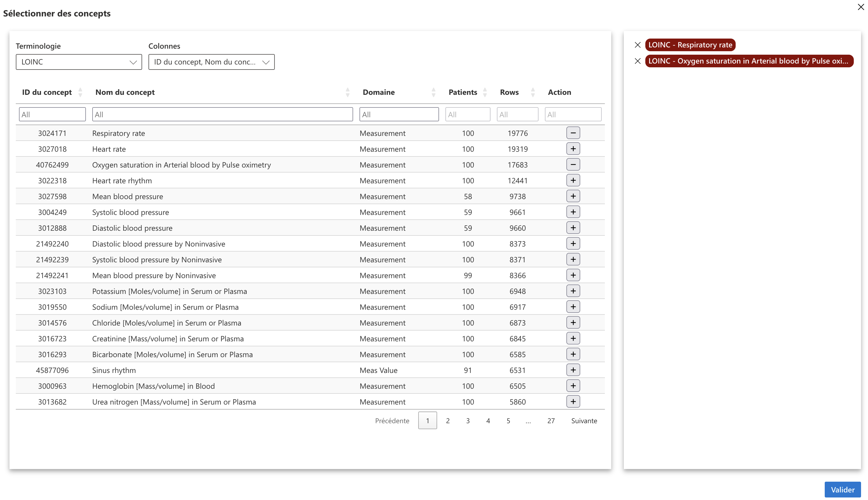The image size is (868, 500).
Task: Add Heart rate with its plus button
Action: (x=573, y=149)
